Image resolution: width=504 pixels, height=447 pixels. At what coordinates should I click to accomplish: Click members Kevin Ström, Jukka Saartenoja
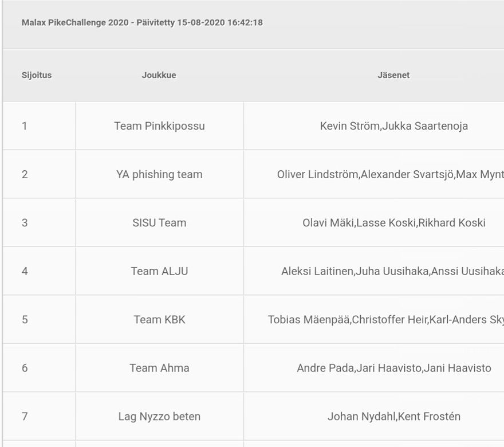tap(394, 126)
